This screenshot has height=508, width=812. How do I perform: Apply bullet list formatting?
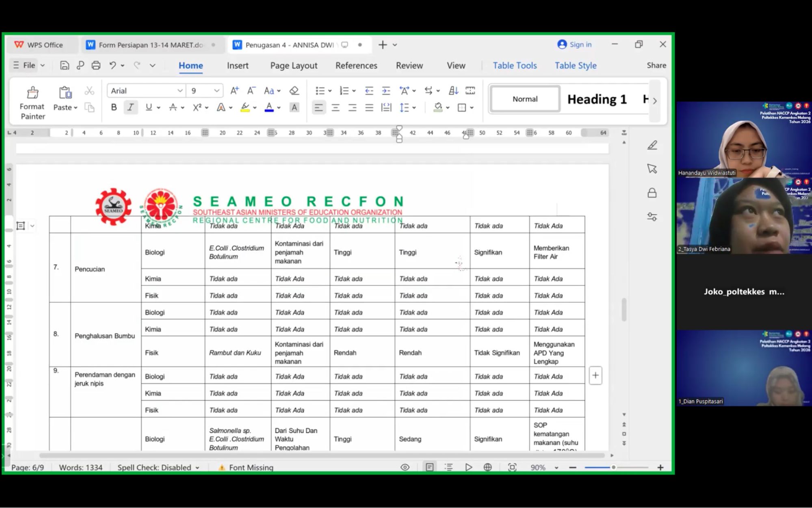click(x=320, y=91)
